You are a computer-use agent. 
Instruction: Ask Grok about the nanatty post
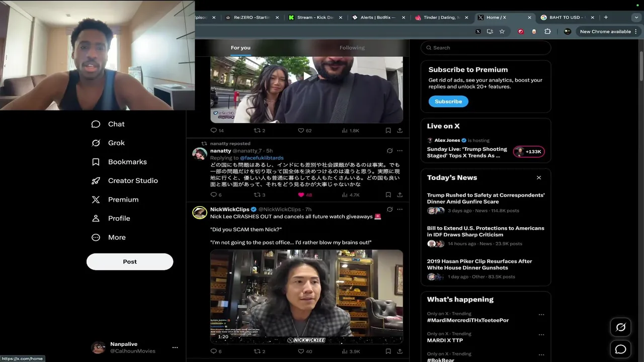[389, 151]
